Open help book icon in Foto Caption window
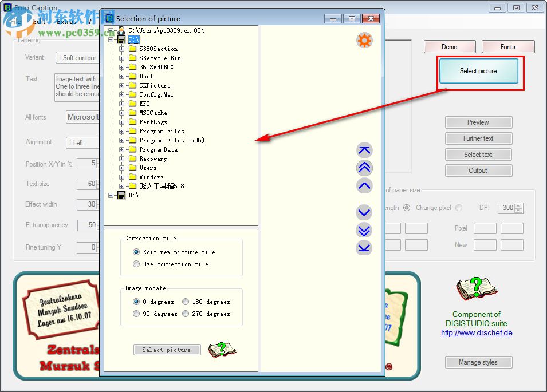The image size is (547, 392). [476, 288]
